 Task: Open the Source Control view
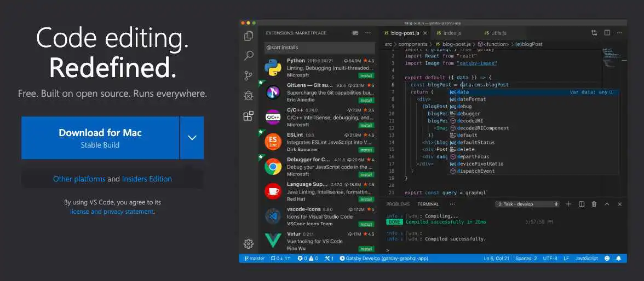tap(249, 75)
